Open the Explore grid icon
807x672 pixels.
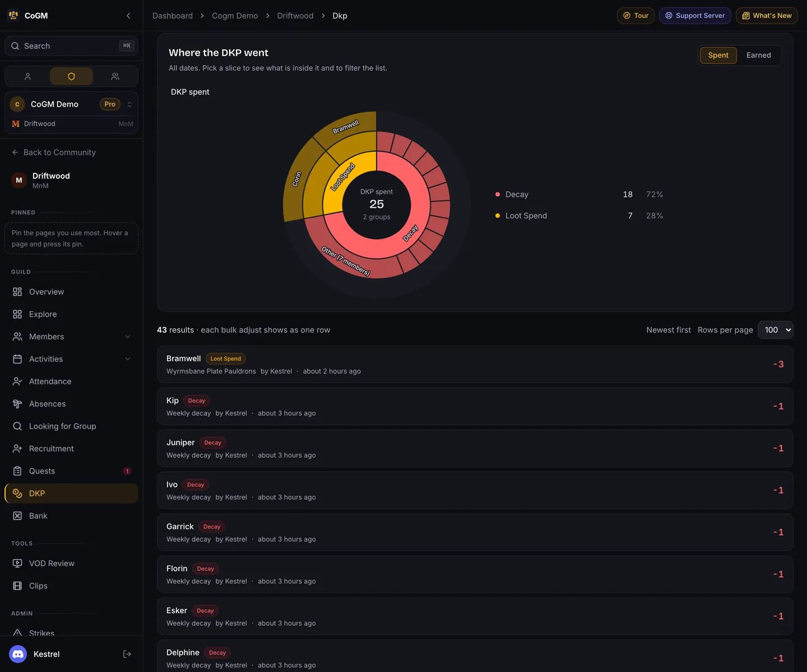pyautogui.click(x=17, y=314)
